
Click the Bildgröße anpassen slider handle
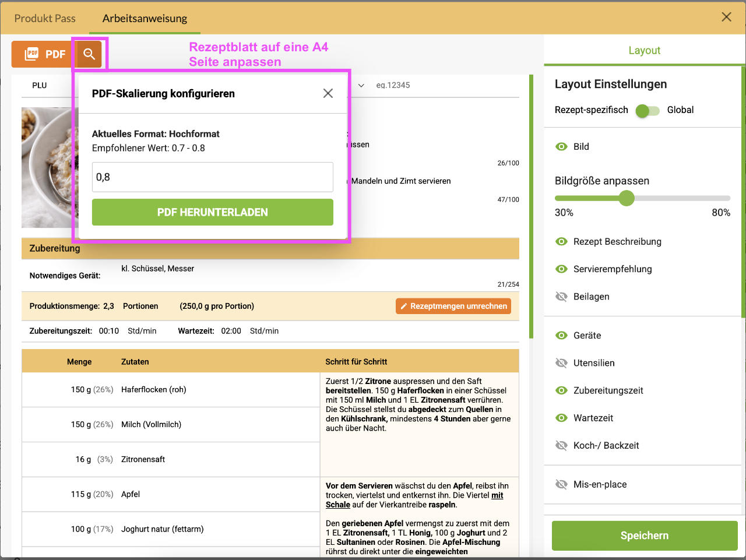[x=627, y=198]
